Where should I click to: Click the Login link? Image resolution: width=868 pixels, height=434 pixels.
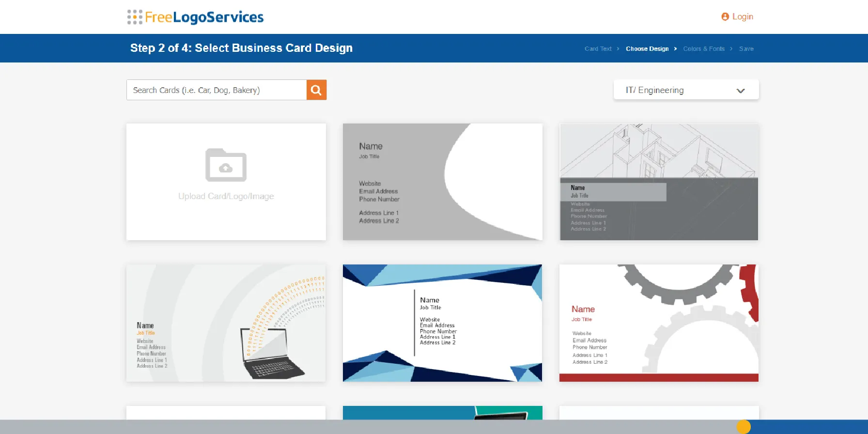click(x=742, y=17)
